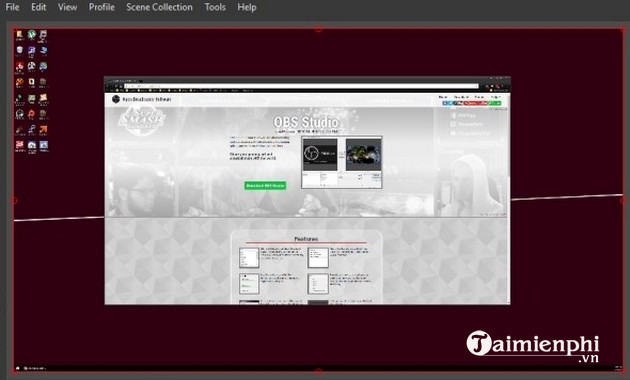Open the View menu
Viewport: 630px width, 380px height.
67,7
